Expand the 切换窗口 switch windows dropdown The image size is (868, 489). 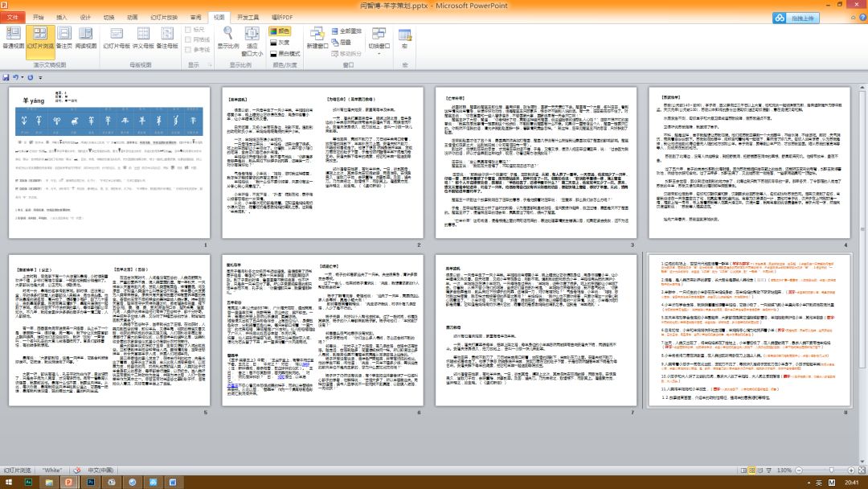(x=379, y=42)
